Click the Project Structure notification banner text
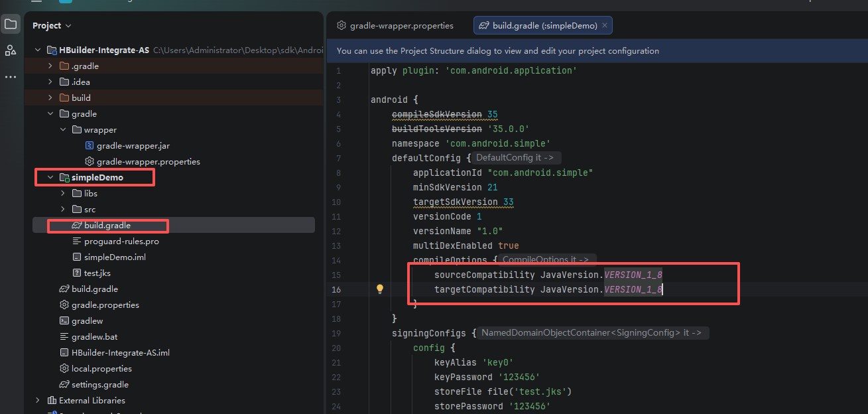Viewport: 868px width, 414px height. point(498,50)
